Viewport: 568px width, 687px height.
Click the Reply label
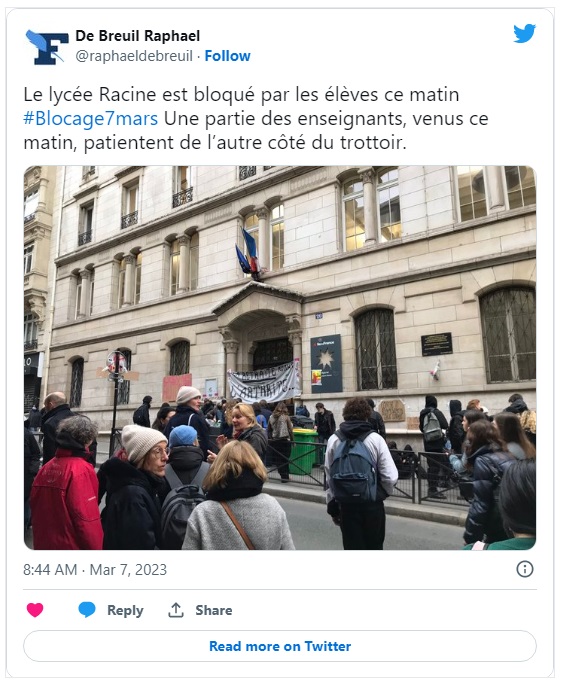click(x=125, y=610)
